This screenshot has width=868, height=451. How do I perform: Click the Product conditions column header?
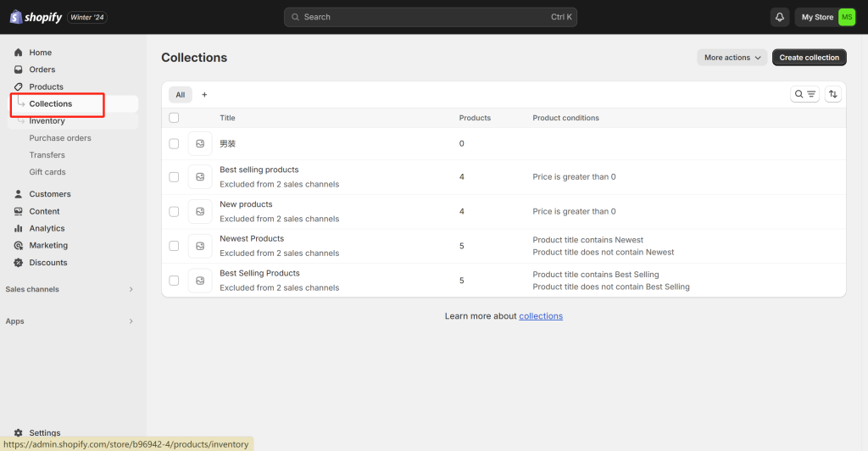click(565, 118)
